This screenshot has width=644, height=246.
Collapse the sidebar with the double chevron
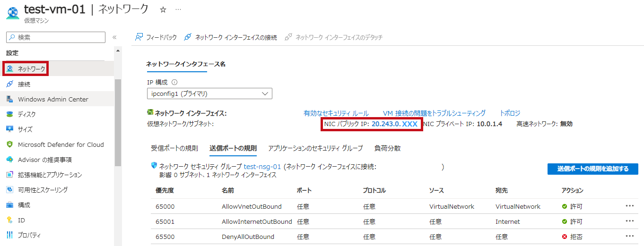tap(114, 37)
